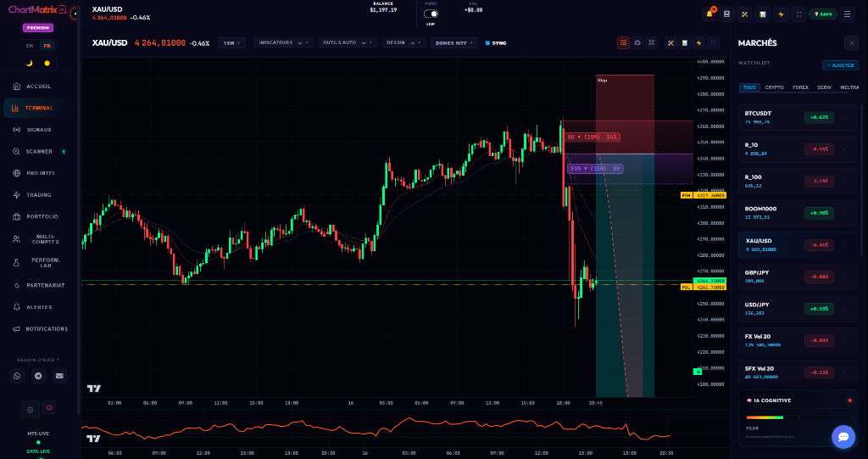Screen dimensions: 868x459
Task: Open Telegram support icon
Action: click(38, 376)
